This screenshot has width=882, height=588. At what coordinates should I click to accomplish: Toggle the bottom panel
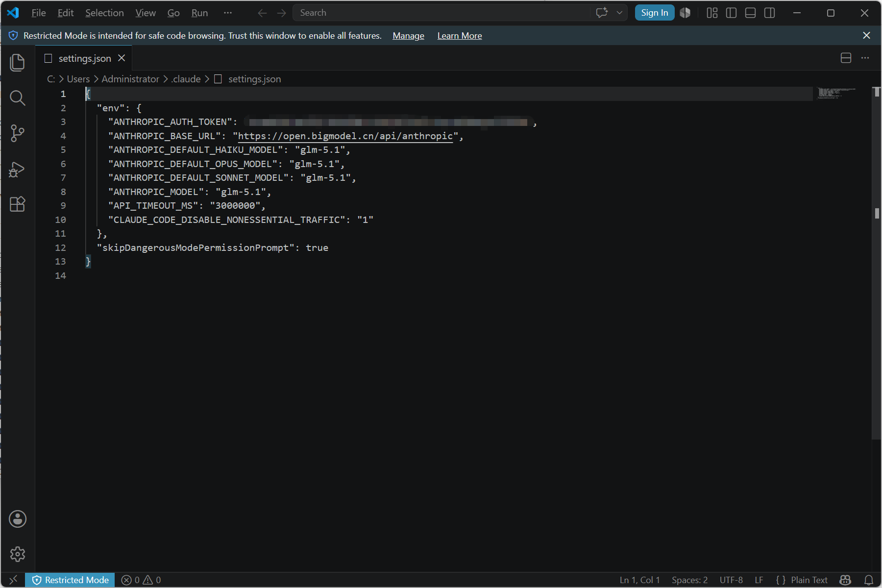tap(750, 13)
